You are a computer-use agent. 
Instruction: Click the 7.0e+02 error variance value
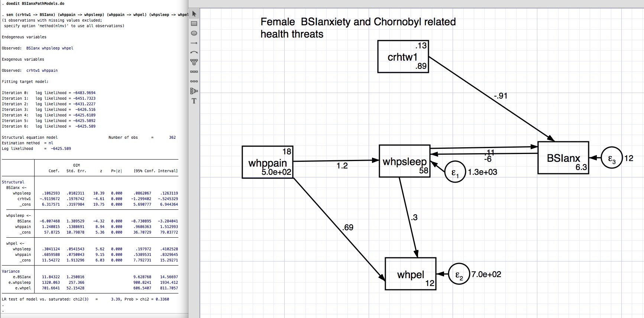486,274
